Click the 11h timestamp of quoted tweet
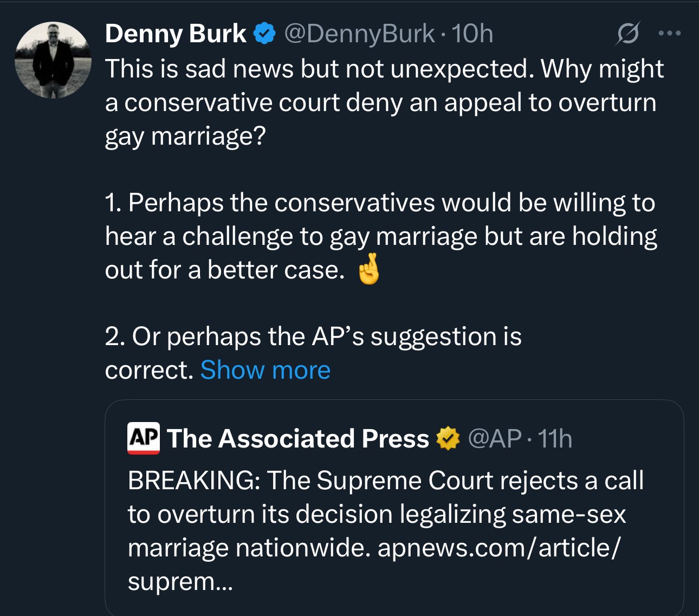Screen dimensions: 699x616 [x=555, y=438]
